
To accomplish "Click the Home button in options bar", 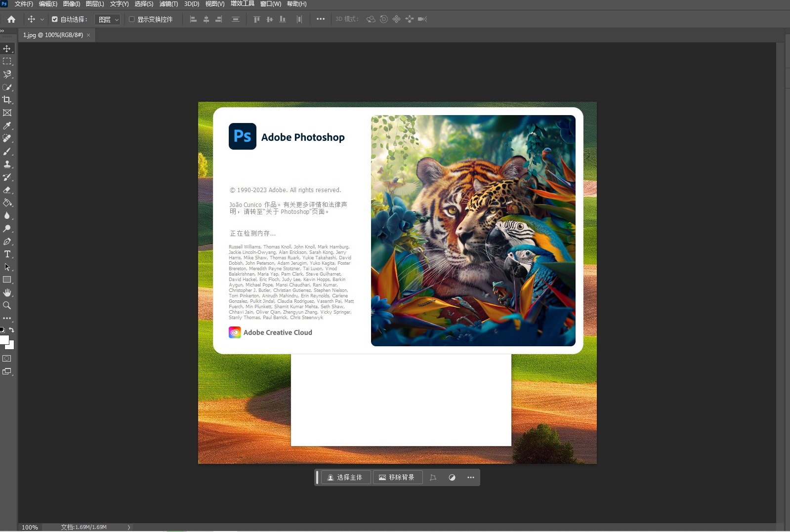I will 11,19.
